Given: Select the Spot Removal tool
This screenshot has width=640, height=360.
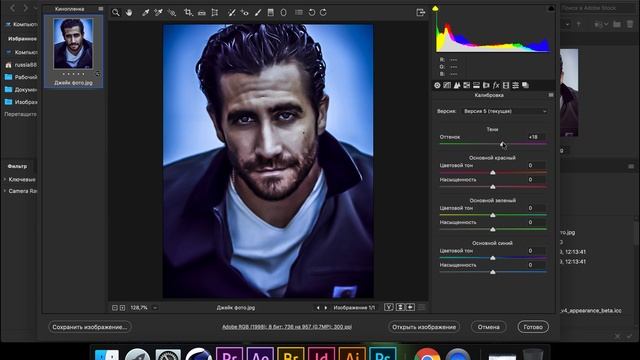Looking at the screenshot, I should tap(231, 13).
